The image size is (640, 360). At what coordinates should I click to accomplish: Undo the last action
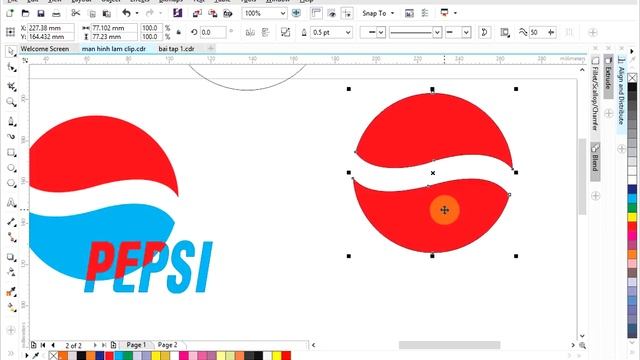127,13
